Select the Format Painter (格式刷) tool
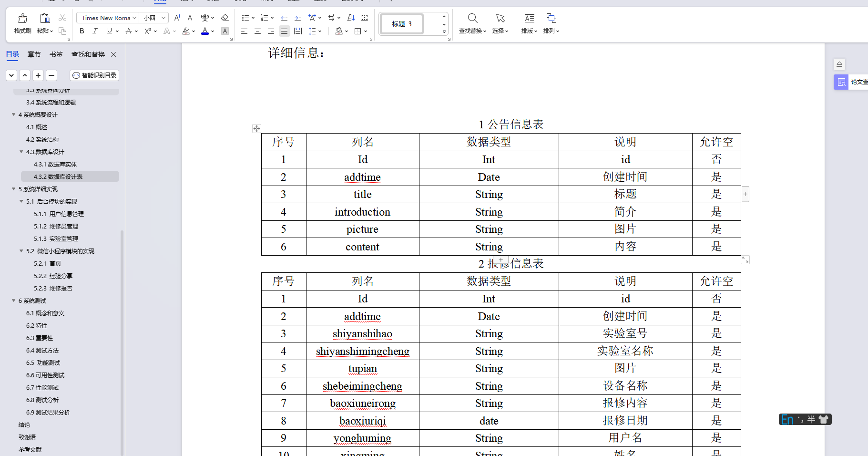This screenshot has width=868, height=456. [x=22, y=23]
